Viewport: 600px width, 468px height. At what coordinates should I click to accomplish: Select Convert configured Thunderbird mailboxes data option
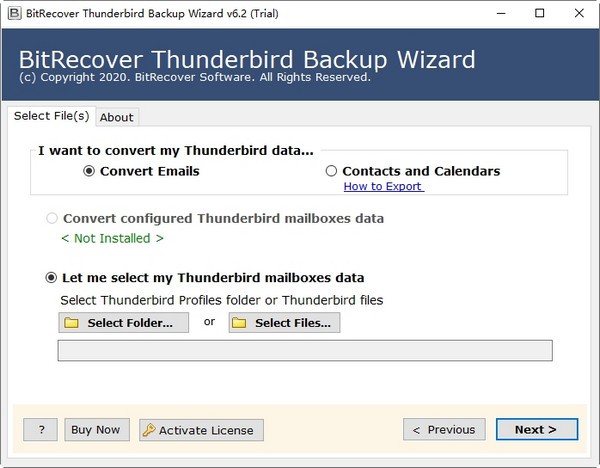click(x=52, y=218)
